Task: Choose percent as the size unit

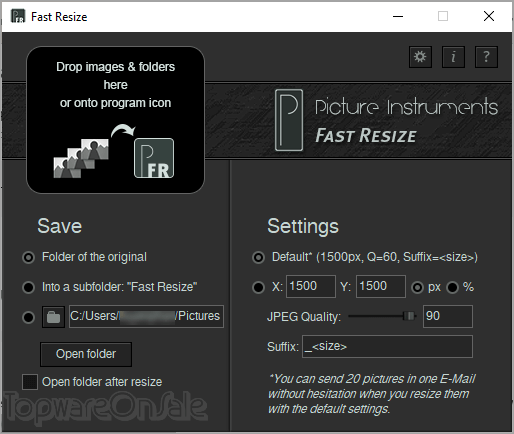Action: (x=452, y=287)
